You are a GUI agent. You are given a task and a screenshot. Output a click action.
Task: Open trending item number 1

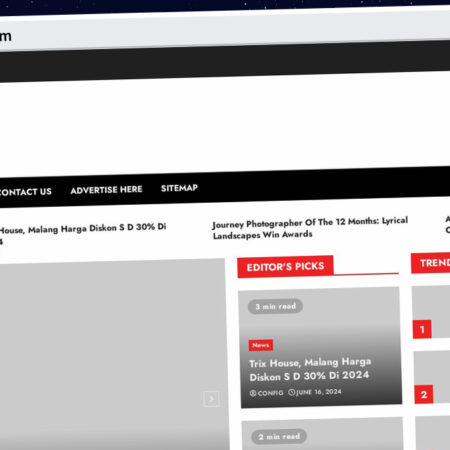click(431, 311)
